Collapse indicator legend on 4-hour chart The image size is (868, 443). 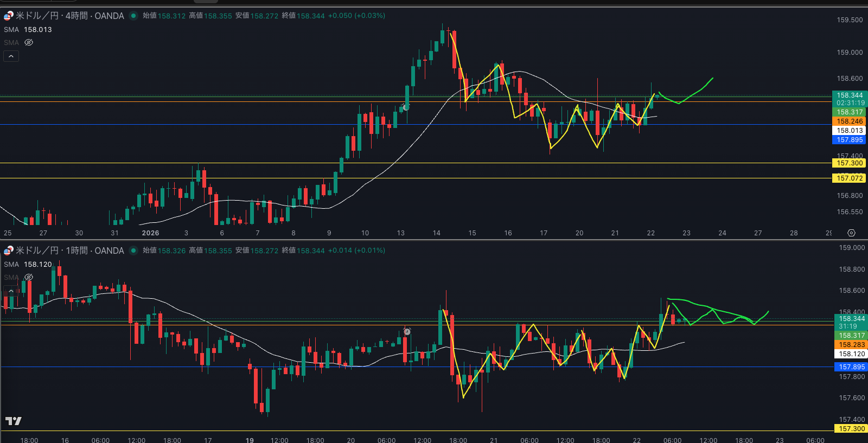click(11, 56)
